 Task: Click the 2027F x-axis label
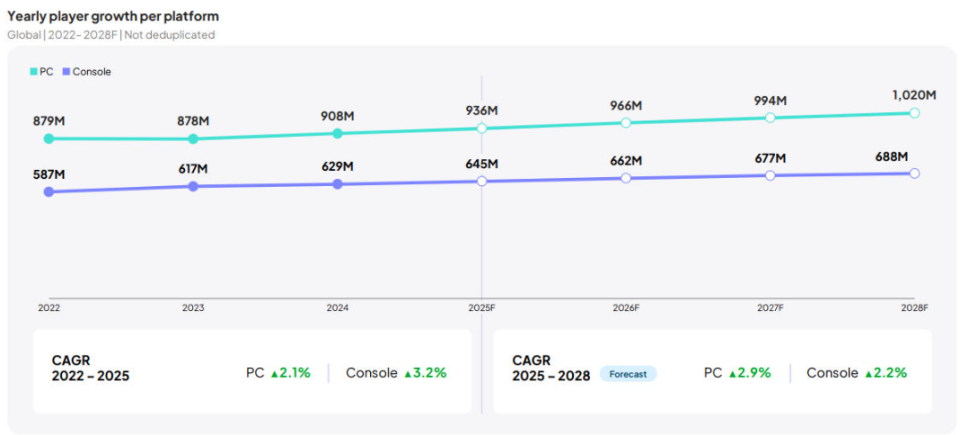pyautogui.click(x=770, y=309)
